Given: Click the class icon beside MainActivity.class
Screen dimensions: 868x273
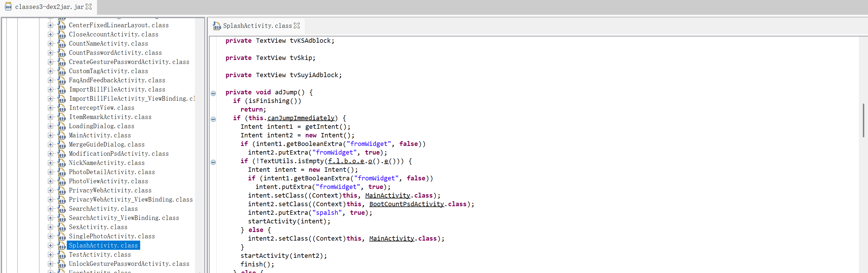Looking at the screenshot, I should [x=62, y=135].
